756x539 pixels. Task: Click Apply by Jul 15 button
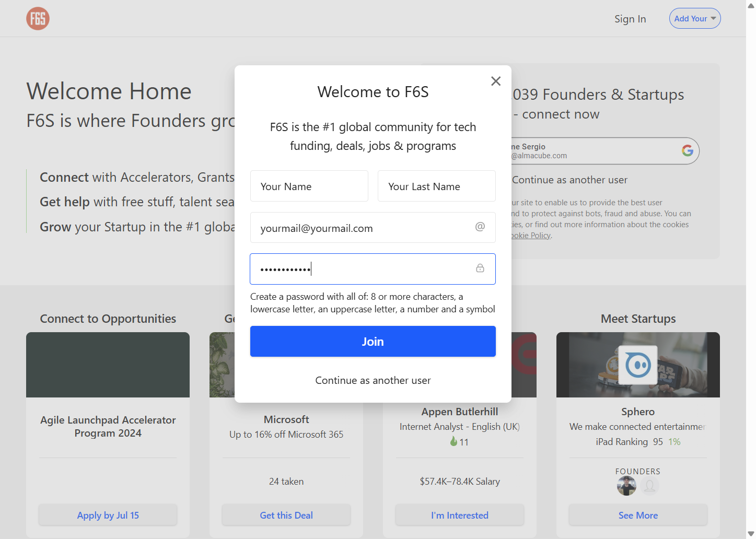(x=108, y=515)
